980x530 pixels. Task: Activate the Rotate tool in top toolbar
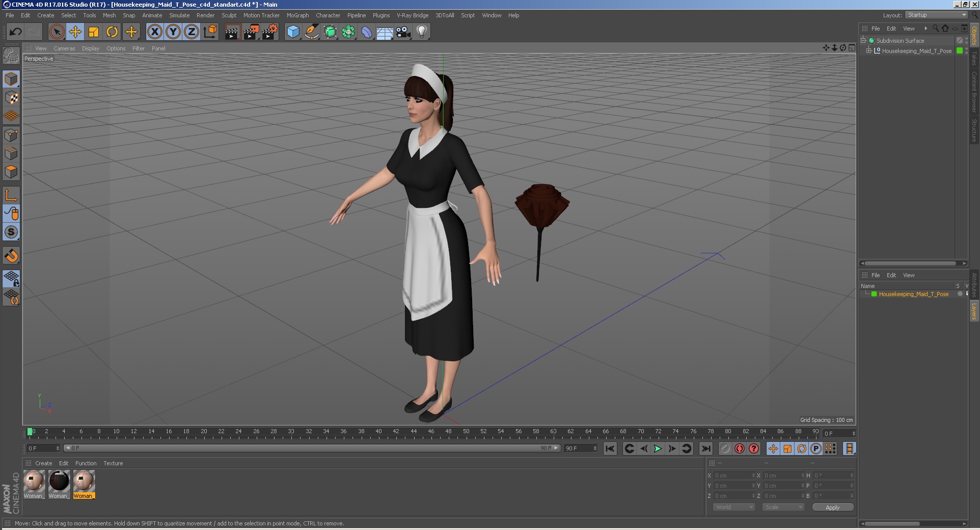click(112, 32)
